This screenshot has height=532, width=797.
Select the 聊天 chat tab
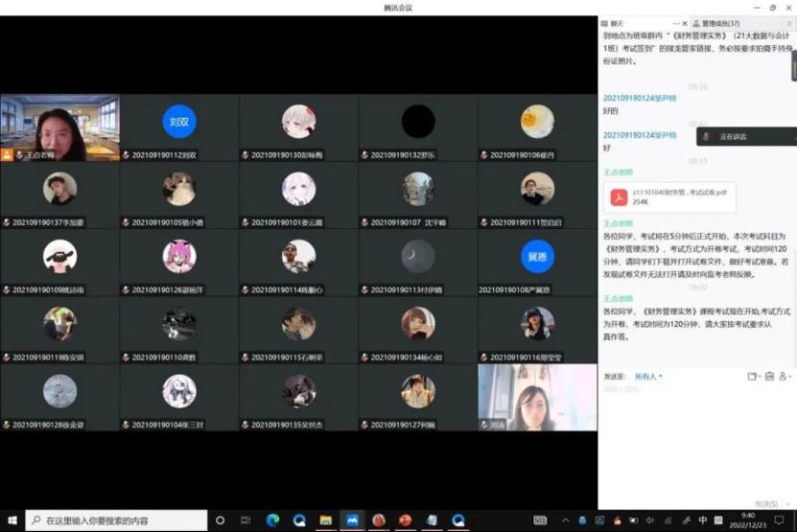[616, 23]
